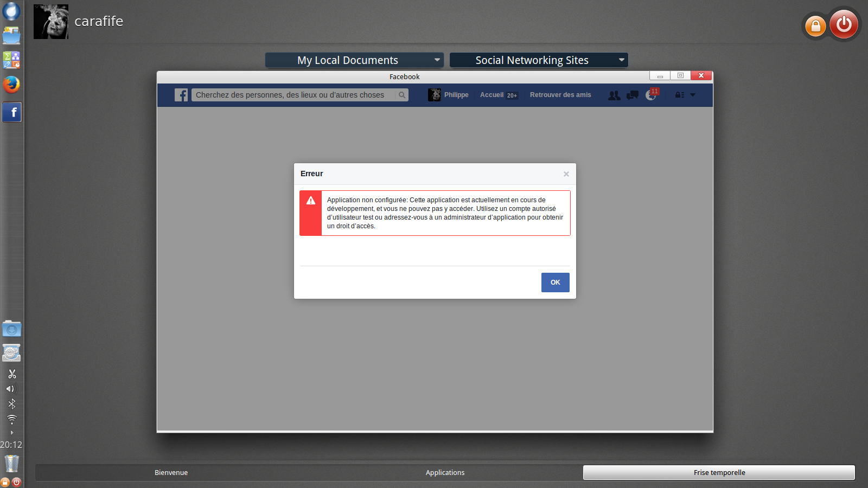Click the small red power icon at the dock bottom
This screenshot has height=488, width=868.
pos(16,482)
